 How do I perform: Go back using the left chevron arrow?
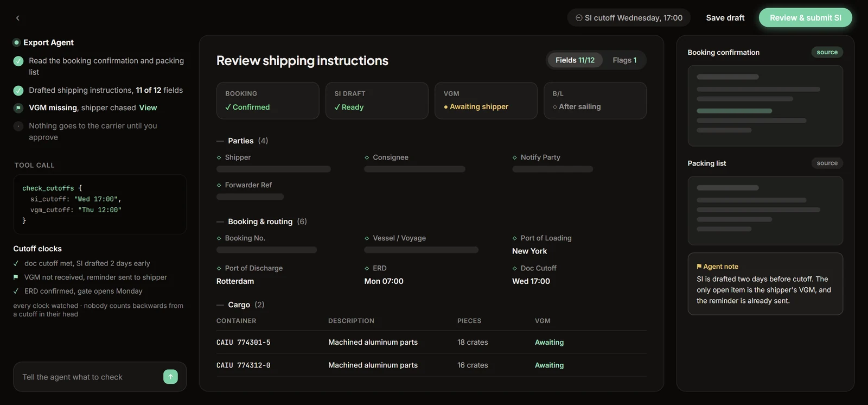click(x=17, y=18)
